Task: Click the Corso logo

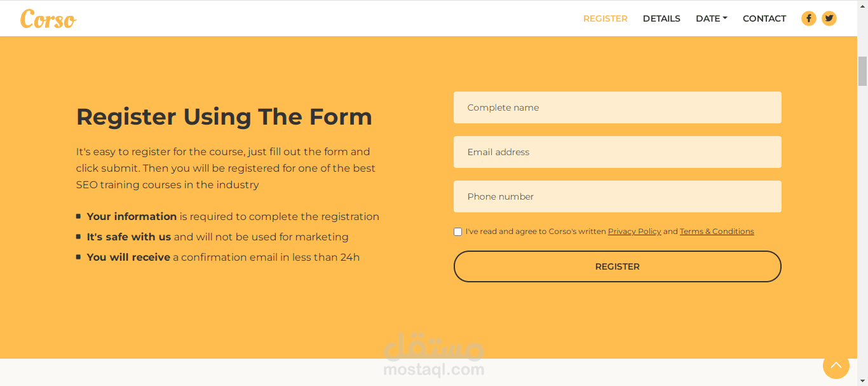Action: (x=48, y=19)
